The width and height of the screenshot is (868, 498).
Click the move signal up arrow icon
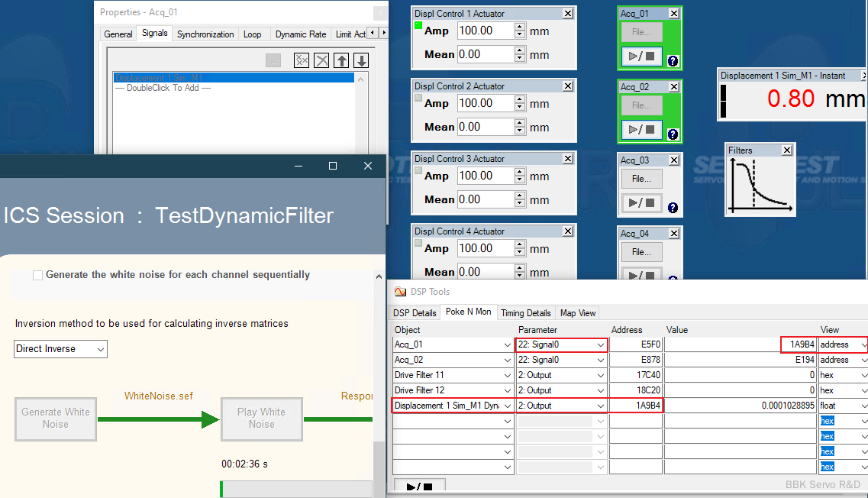[342, 61]
